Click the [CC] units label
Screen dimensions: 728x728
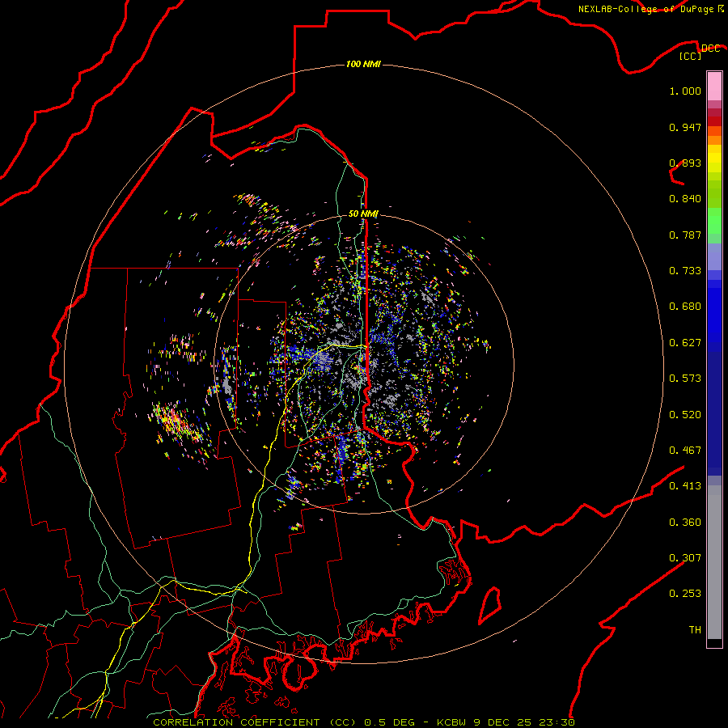(691, 56)
